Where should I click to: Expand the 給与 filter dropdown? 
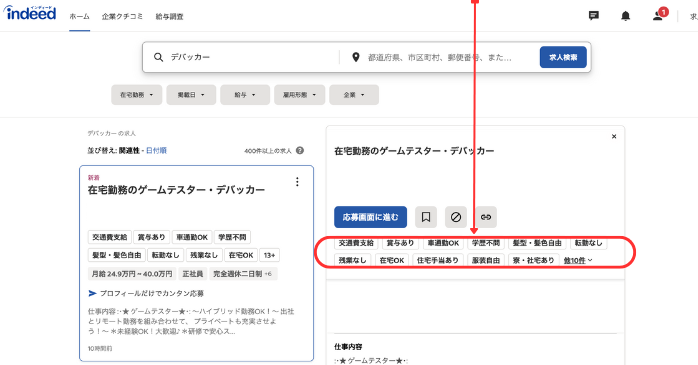coord(245,95)
